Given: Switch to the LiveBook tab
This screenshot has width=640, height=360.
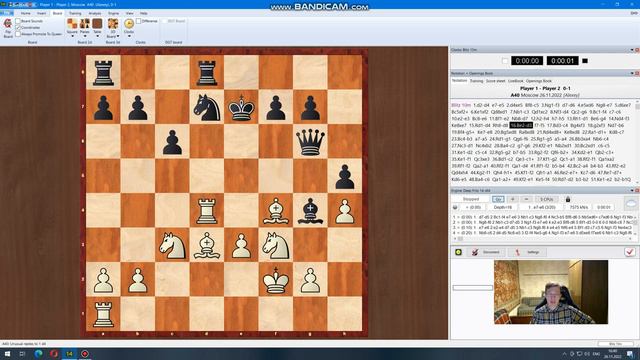Looking at the screenshot, I should click(x=516, y=81).
